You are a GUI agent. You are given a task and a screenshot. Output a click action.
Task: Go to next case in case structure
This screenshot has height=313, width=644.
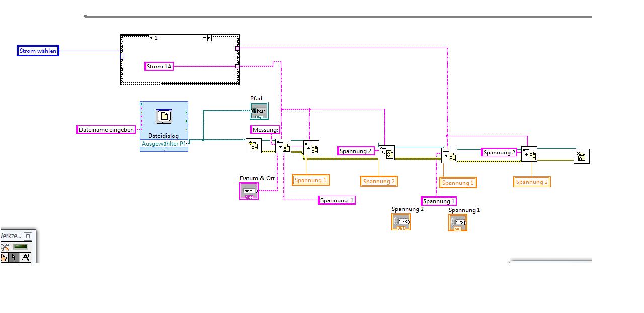pos(210,38)
